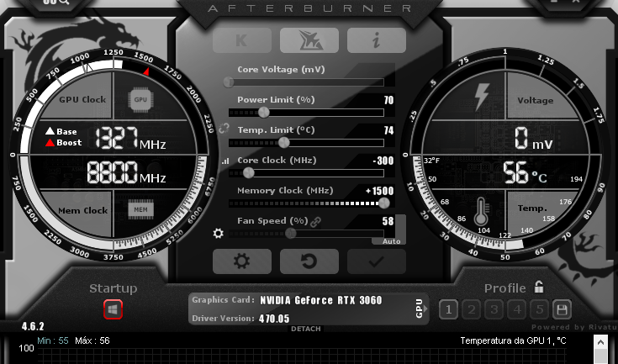
Task: Click the Memory Clock slider handle
Action: [384, 203]
